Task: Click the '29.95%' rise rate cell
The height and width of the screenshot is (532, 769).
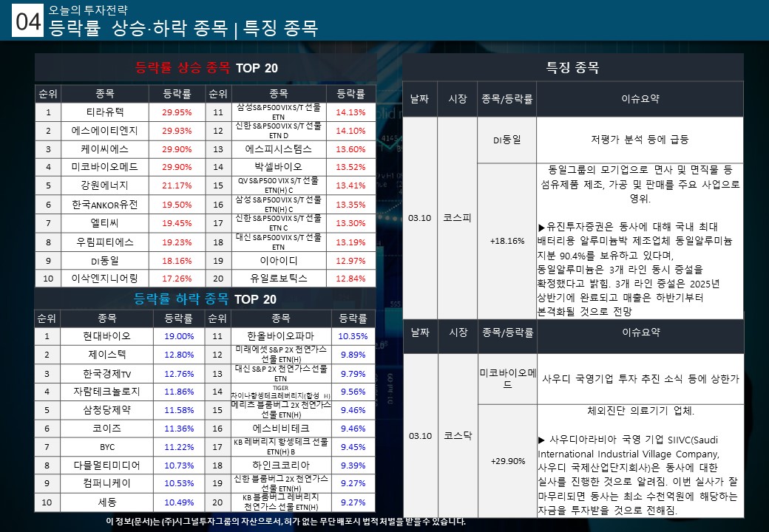Action: pos(177,112)
